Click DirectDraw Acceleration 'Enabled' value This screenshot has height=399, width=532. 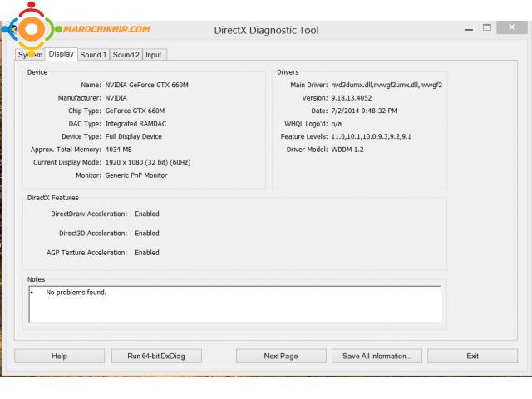point(147,214)
